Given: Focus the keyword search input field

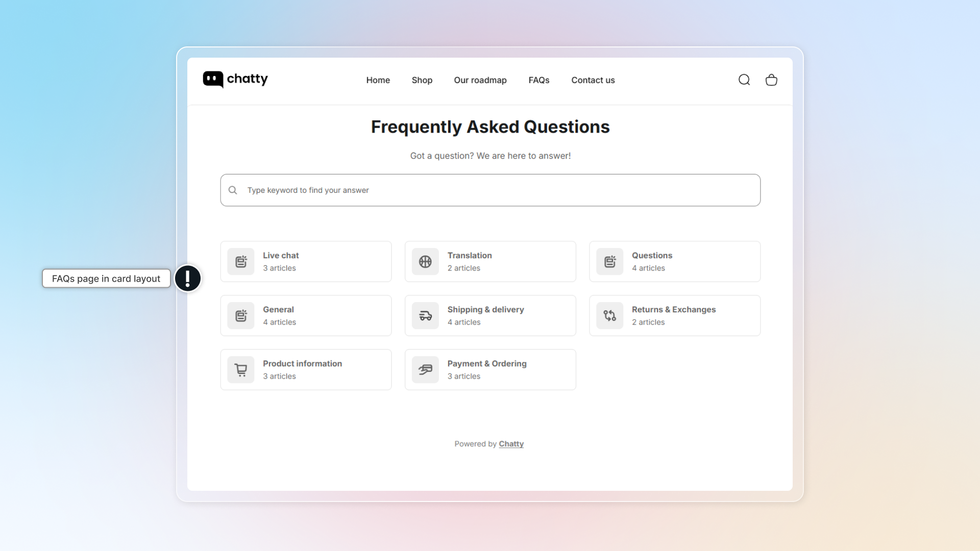Looking at the screenshot, I should point(490,190).
